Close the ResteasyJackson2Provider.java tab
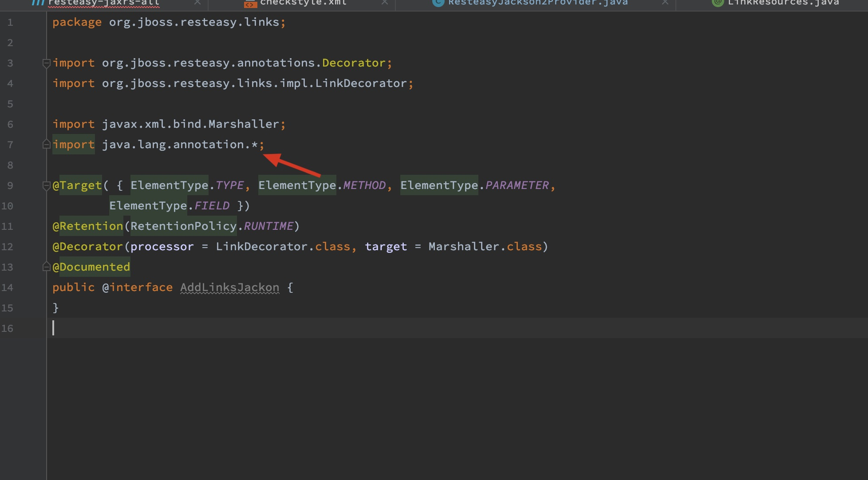The height and width of the screenshot is (480, 868). tap(665, 3)
